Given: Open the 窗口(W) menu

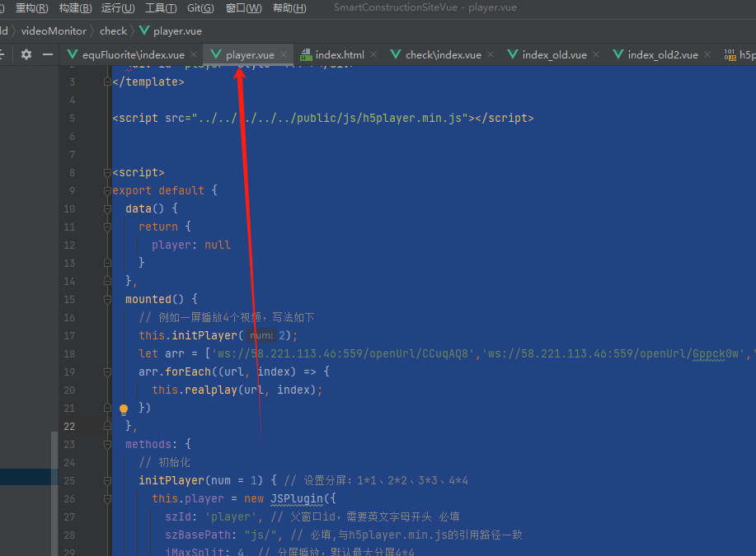Looking at the screenshot, I should [243, 7].
